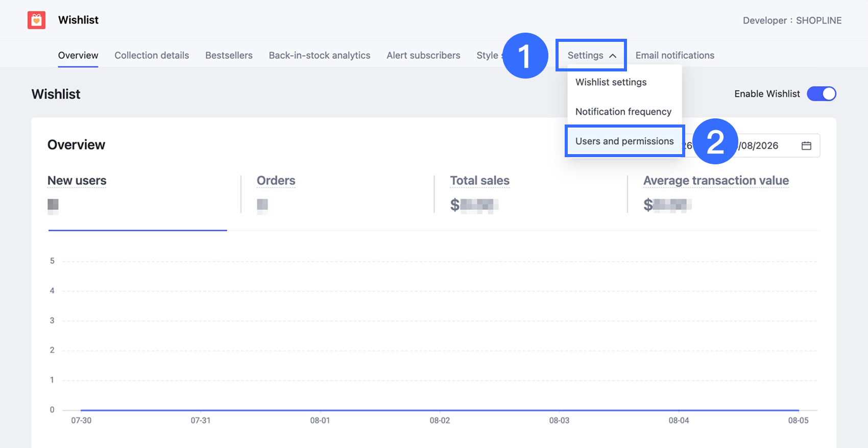Select the Total sales metric
The image size is (868, 448).
[479, 181]
